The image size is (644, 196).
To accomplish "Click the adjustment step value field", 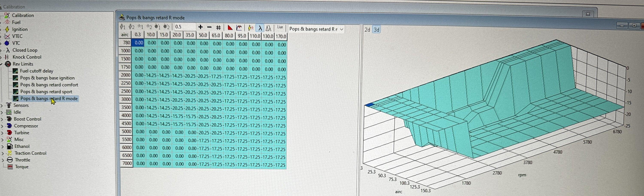I will (184, 27).
